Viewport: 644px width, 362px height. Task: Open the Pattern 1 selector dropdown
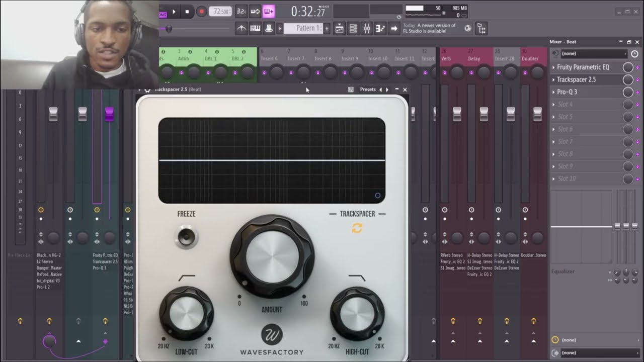(x=303, y=28)
